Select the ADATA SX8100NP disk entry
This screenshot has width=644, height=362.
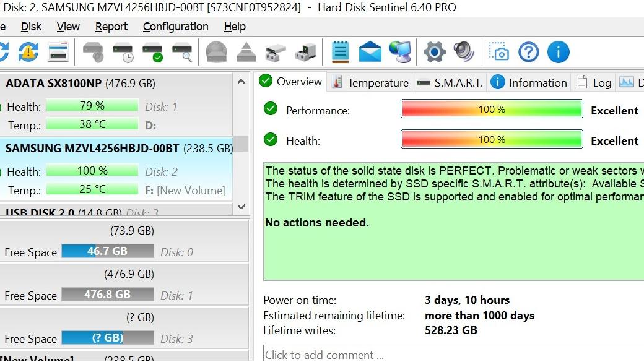(116, 104)
